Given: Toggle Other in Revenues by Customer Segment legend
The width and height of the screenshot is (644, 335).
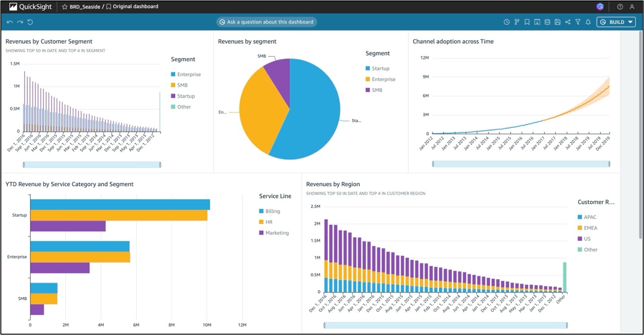Looking at the screenshot, I should tap(181, 107).
